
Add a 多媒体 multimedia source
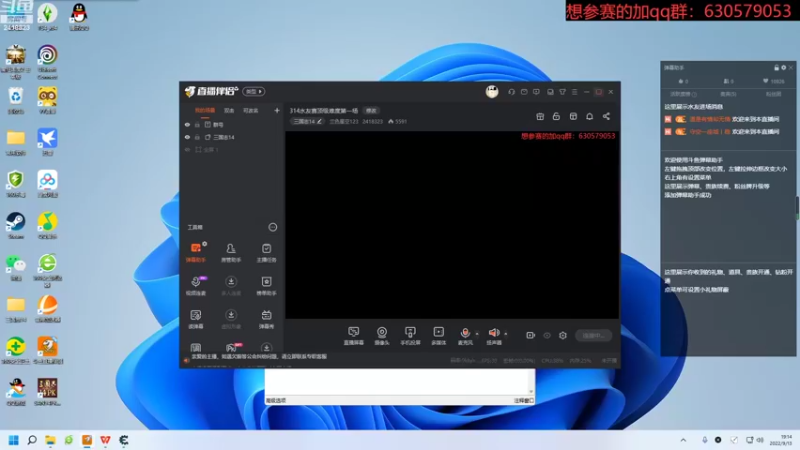click(439, 336)
